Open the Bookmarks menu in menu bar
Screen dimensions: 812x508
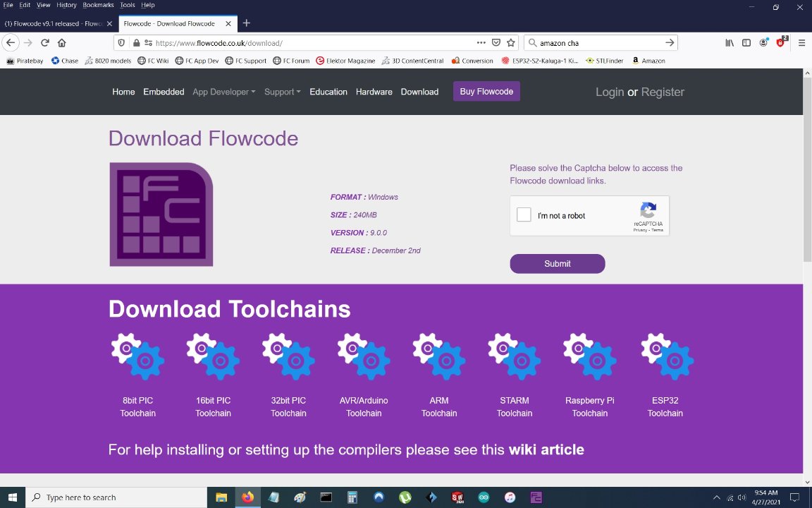coord(97,5)
